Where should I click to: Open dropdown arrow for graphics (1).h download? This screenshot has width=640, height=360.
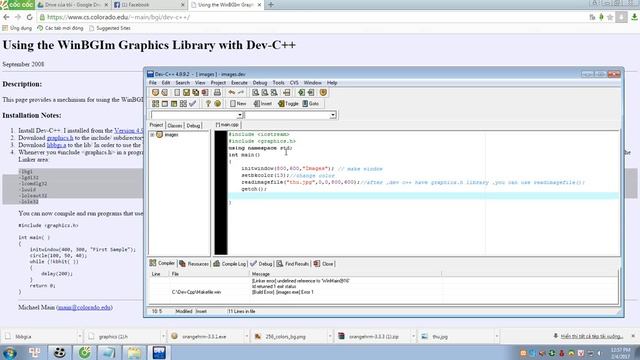(163, 336)
